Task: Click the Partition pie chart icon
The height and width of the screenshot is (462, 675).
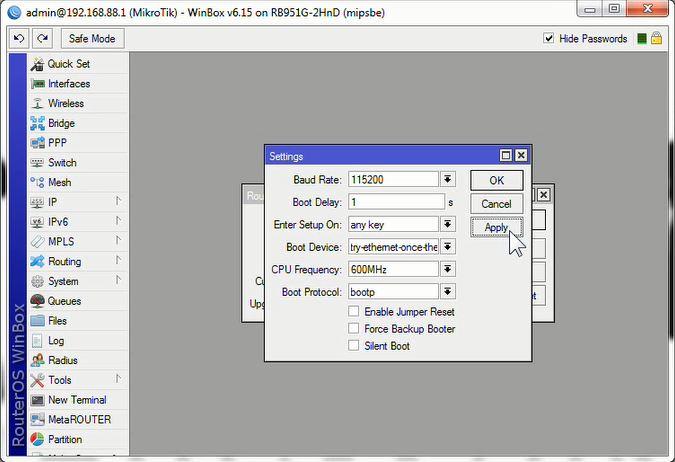Action: (x=37, y=439)
